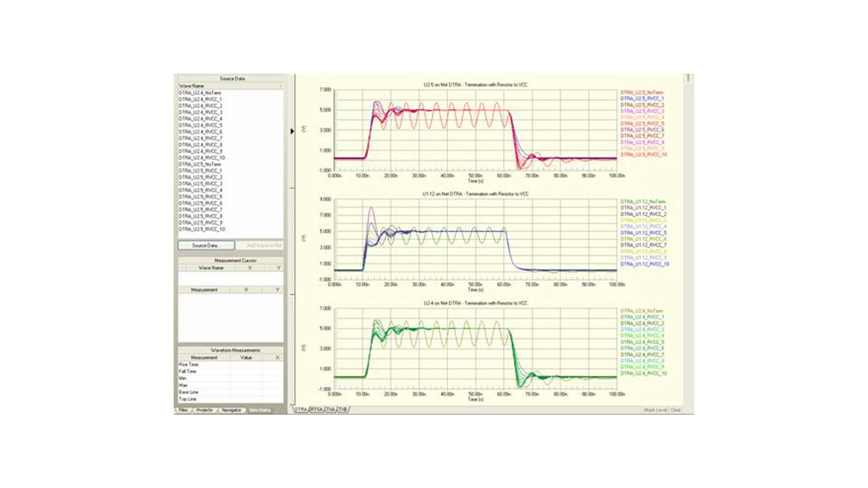Screen dimensions: 868x488
Task: Click the Clear button in status bar
Action: click(x=676, y=410)
